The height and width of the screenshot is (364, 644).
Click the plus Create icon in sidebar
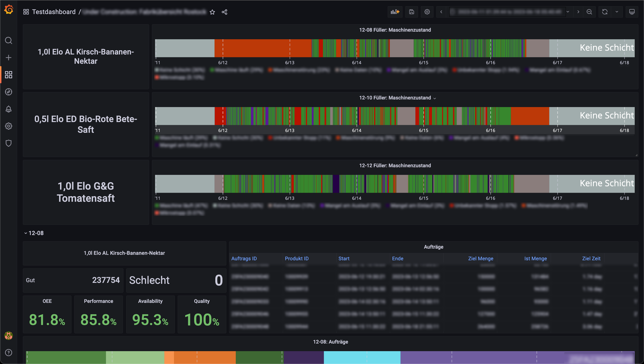(x=9, y=58)
